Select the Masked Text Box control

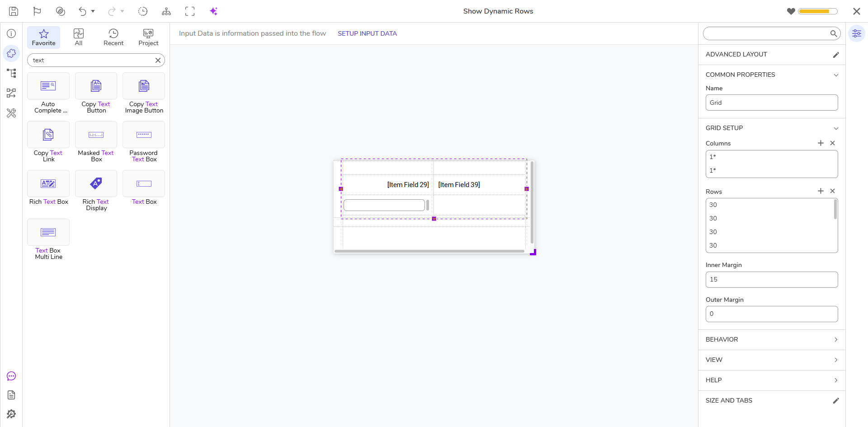(x=96, y=142)
